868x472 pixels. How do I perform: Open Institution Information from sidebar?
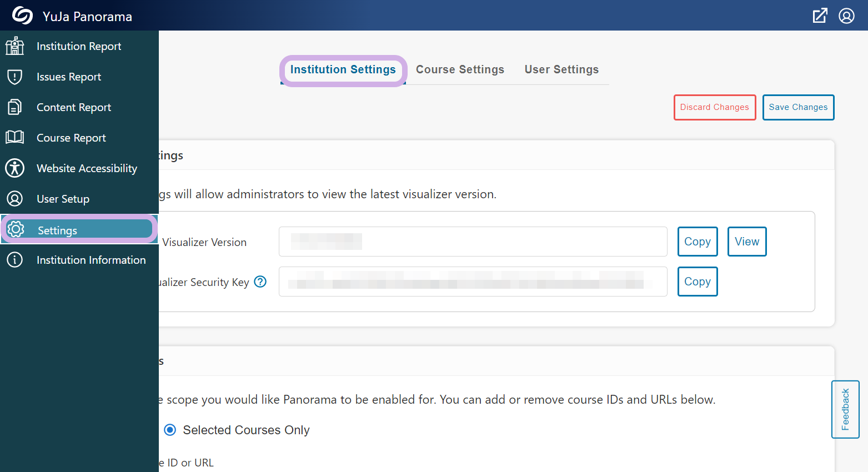coord(79,260)
